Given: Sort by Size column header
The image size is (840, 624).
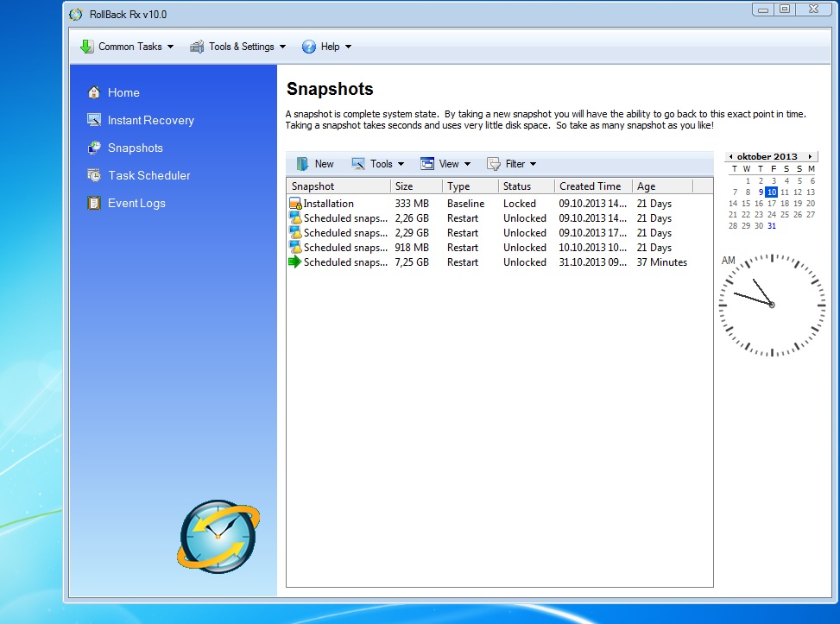Looking at the screenshot, I should (x=417, y=186).
